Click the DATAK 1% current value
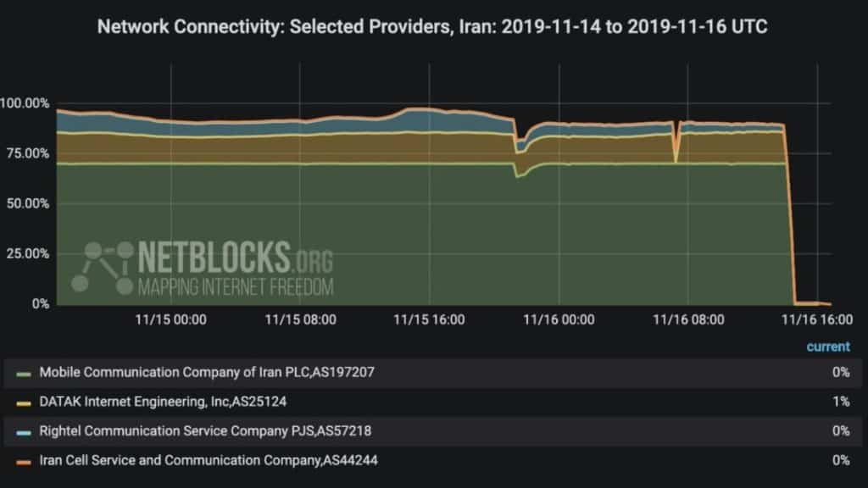The image size is (868, 488). pyautogui.click(x=841, y=402)
